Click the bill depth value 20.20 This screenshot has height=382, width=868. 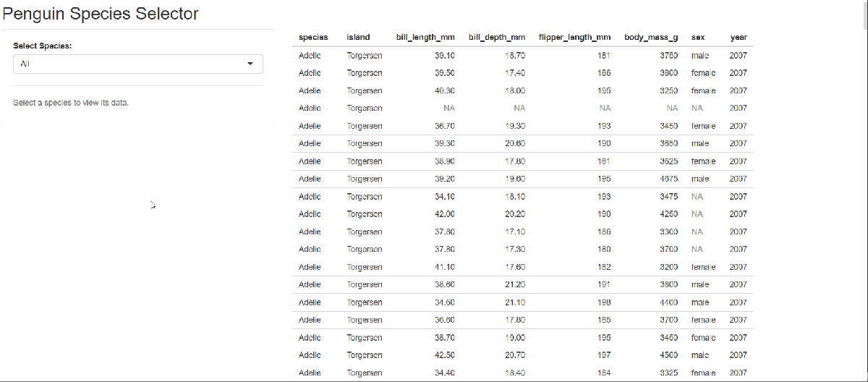point(515,214)
